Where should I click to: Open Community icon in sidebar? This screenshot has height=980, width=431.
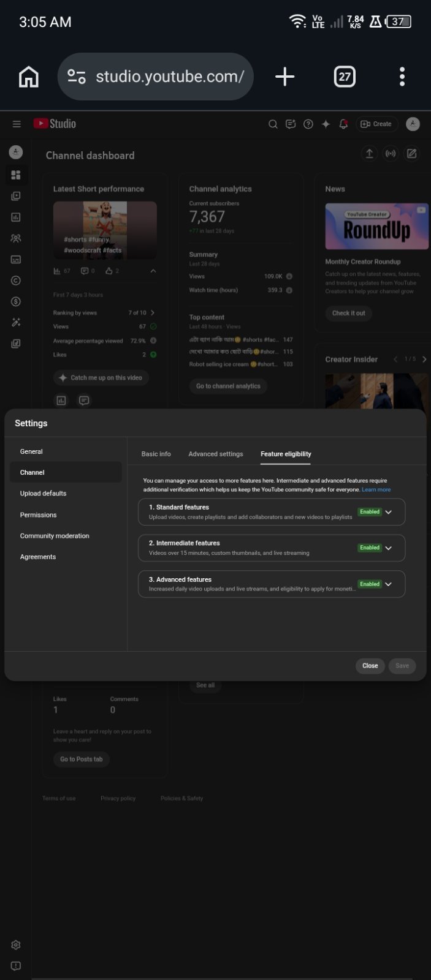(x=16, y=238)
